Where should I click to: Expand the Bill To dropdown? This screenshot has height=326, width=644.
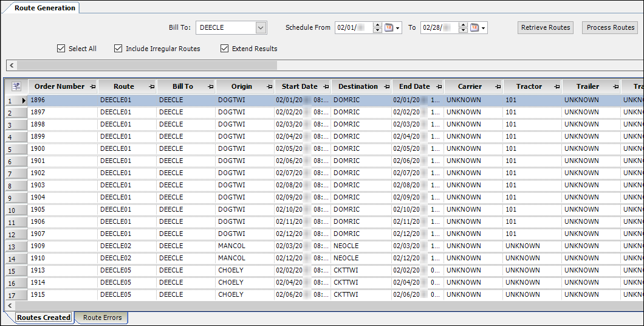(261, 28)
